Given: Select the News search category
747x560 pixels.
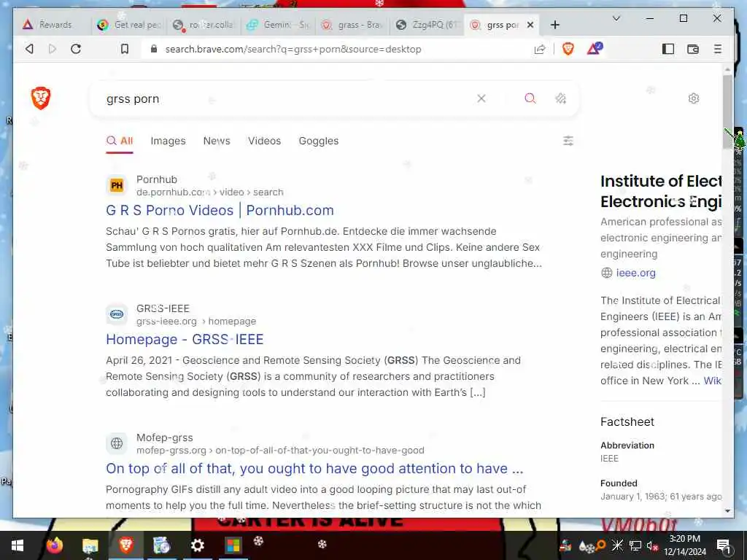Looking at the screenshot, I should pyautogui.click(x=217, y=141).
